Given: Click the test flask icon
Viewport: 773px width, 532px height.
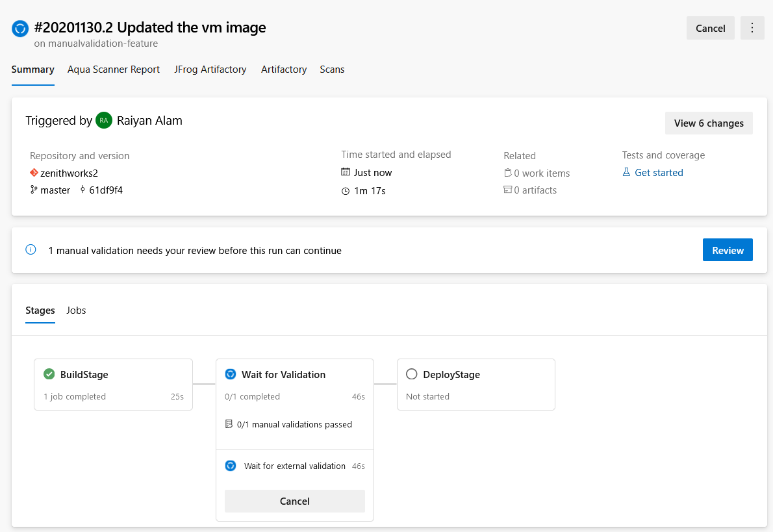Looking at the screenshot, I should (x=627, y=173).
